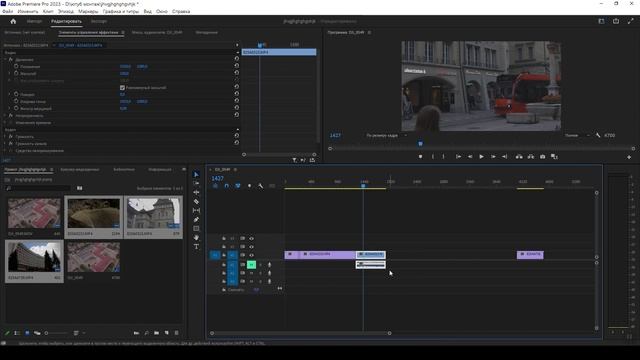Reset Opacity effect with reset arrow
The width and height of the screenshot is (640, 360).
tap(237, 115)
